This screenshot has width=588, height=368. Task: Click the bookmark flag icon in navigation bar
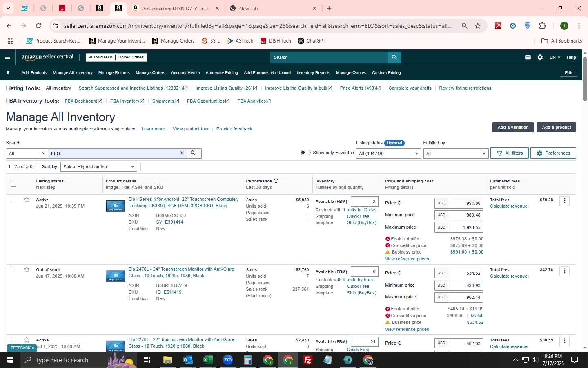pyautogui.click(x=8, y=73)
